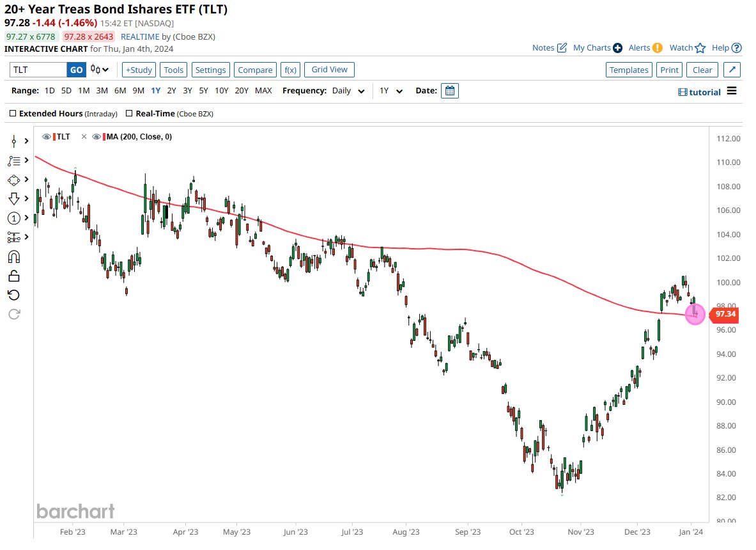Enable Real-Time Cboe BZX checkbox
Image resolution: width=756 pixels, height=550 pixels.
click(129, 113)
